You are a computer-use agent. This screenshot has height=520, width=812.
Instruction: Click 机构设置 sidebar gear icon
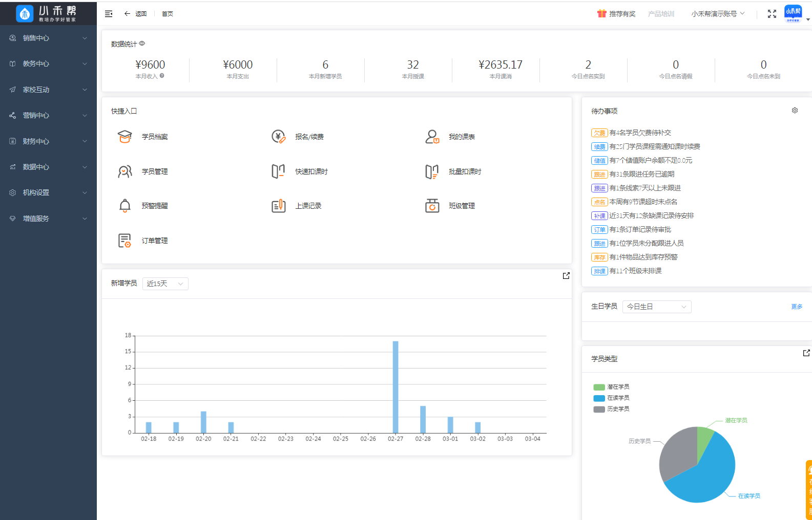point(13,192)
